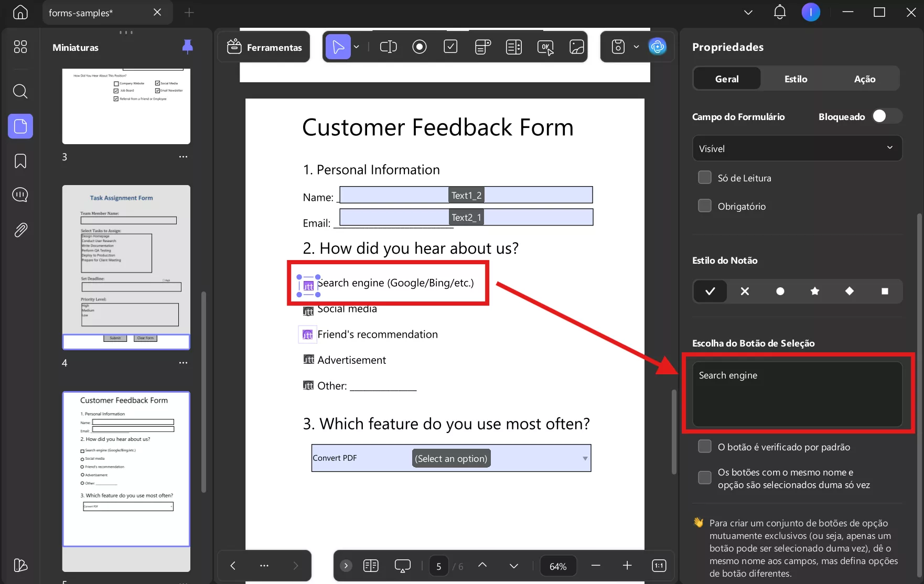
Task: Switch to the Estilo tab
Action: click(796, 79)
